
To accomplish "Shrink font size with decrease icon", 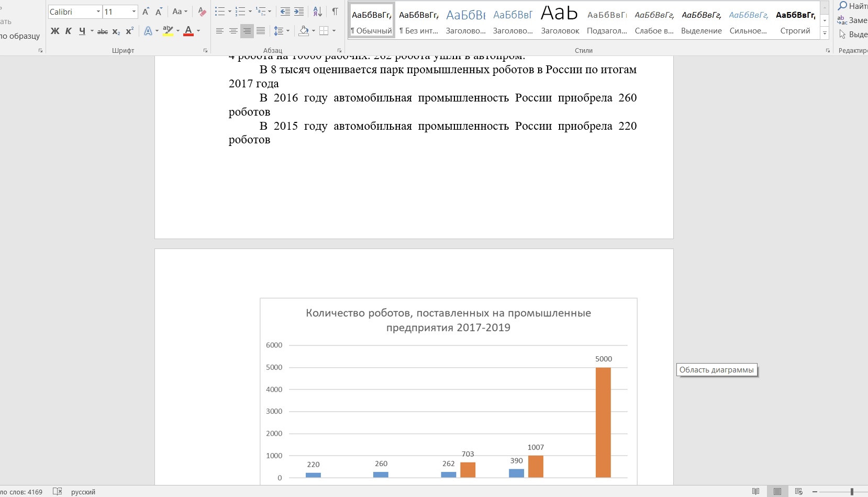I will 159,12.
